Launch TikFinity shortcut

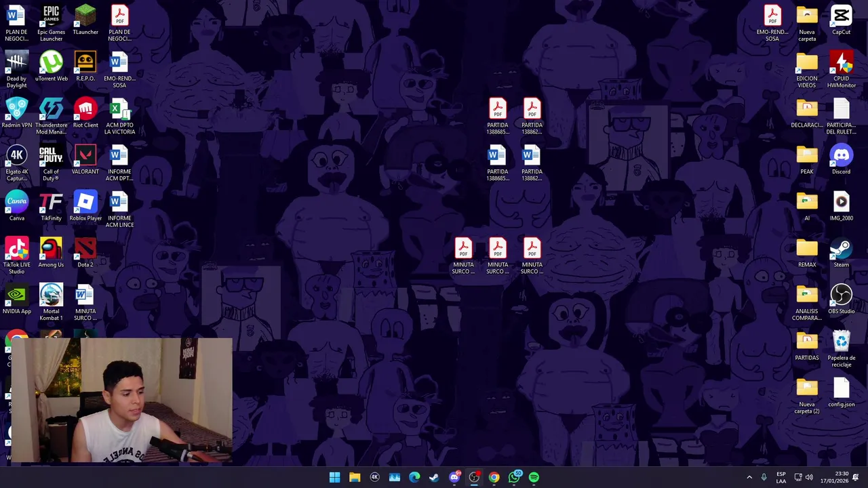(x=51, y=206)
